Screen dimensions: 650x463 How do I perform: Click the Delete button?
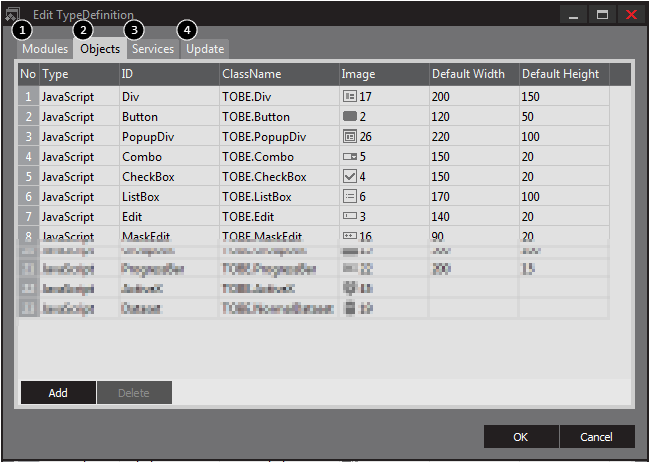coord(134,393)
